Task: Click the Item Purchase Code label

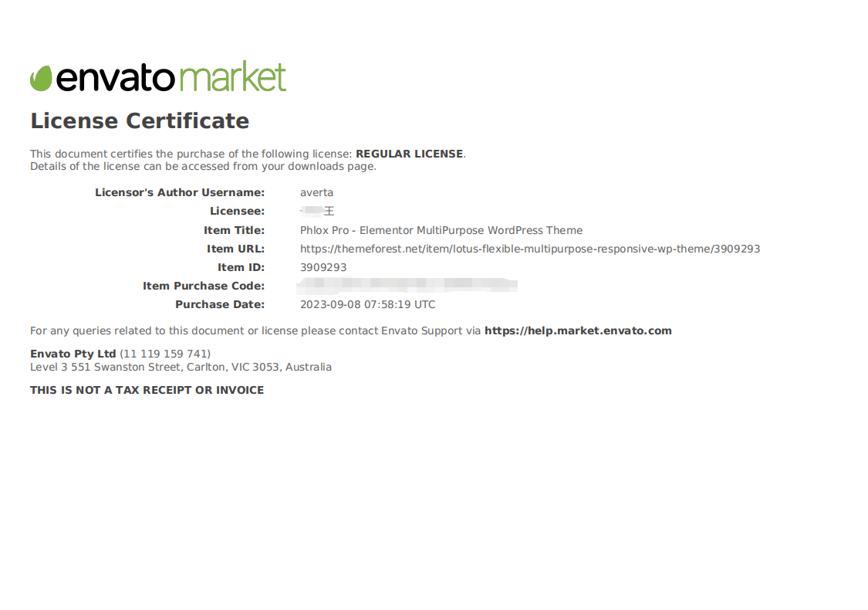Action: [204, 286]
